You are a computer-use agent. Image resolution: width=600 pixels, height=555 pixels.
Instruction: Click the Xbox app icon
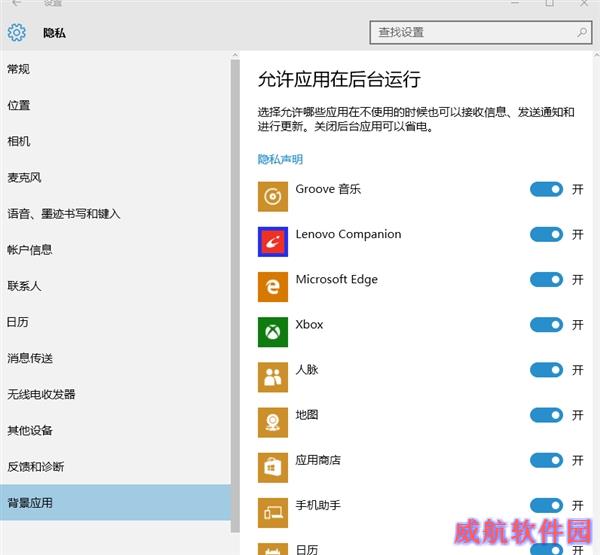[x=273, y=332]
